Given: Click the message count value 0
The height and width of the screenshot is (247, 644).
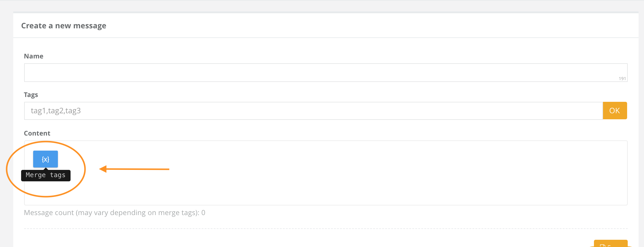Looking at the screenshot, I should coord(204,213).
